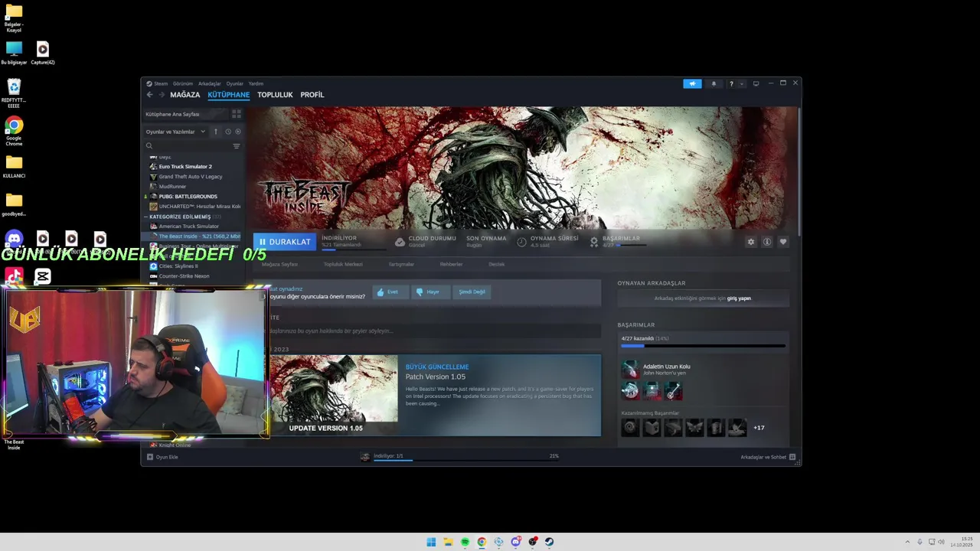Screen dimensions: 980x551
Task: Open the Oyunlar menu
Action: pos(234,83)
